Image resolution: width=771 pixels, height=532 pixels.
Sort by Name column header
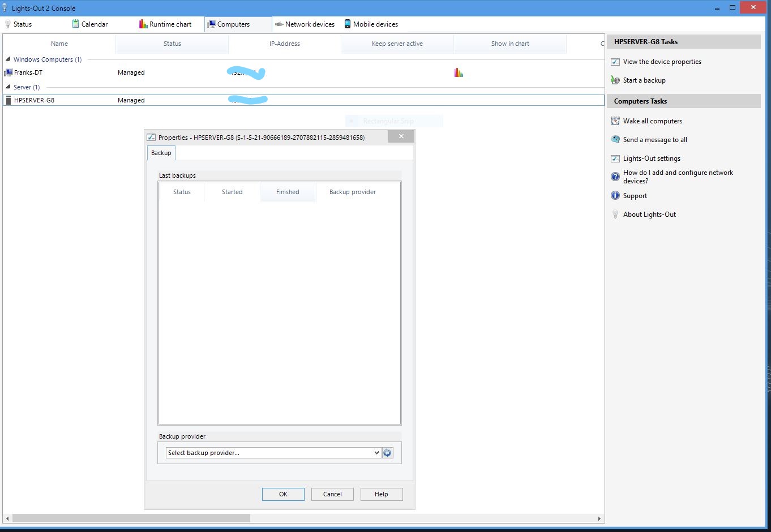point(59,44)
